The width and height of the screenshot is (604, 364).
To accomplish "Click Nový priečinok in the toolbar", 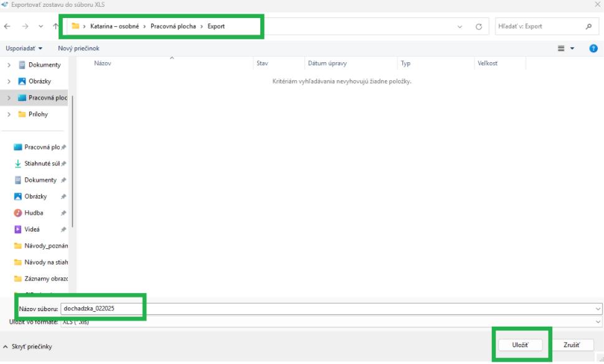I will pos(78,48).
